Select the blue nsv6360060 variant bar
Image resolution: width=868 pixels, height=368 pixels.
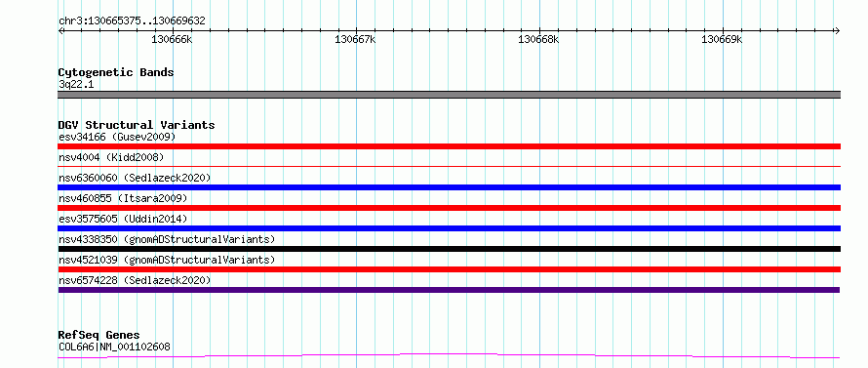click(449, 187)
